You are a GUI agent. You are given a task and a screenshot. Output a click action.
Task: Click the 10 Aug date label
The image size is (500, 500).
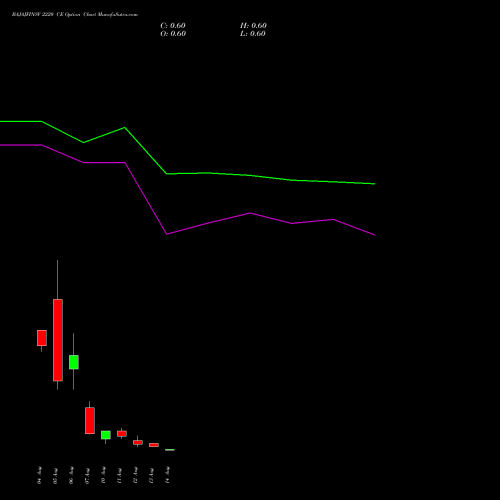pyautogui.click(x=103, y=475)
